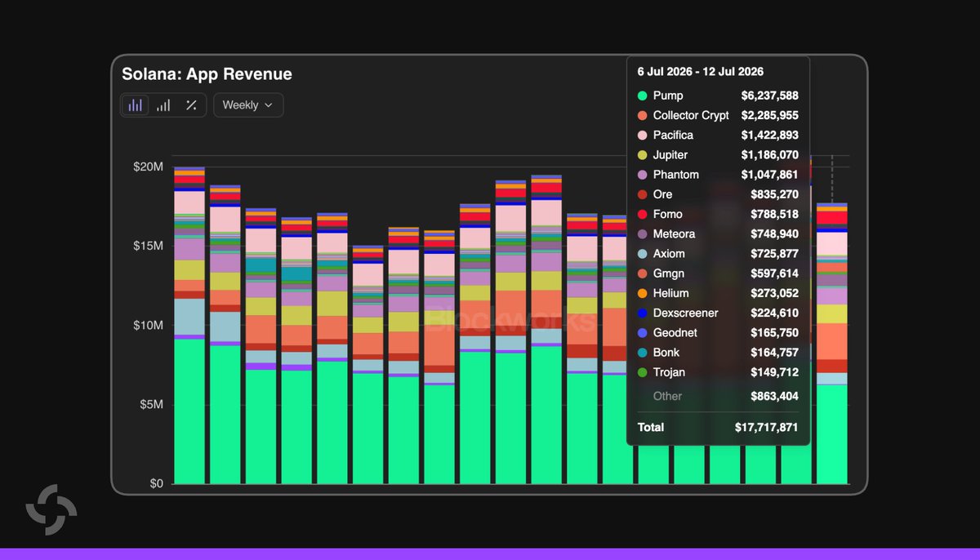Click the pink Pacifica legend dot
This screenshot has width=980, height=560.
point(642,135)
